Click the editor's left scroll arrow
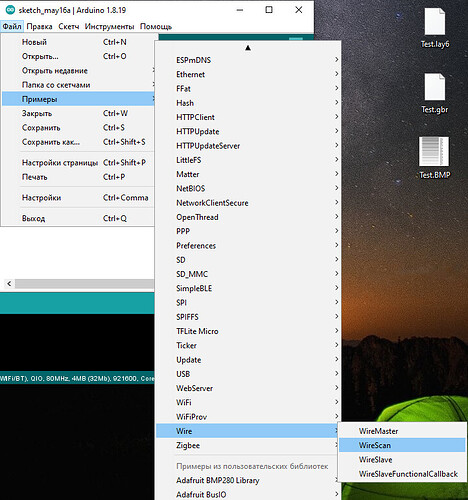The width and height of the screenshot is (468, 500). tap(9, 284)
